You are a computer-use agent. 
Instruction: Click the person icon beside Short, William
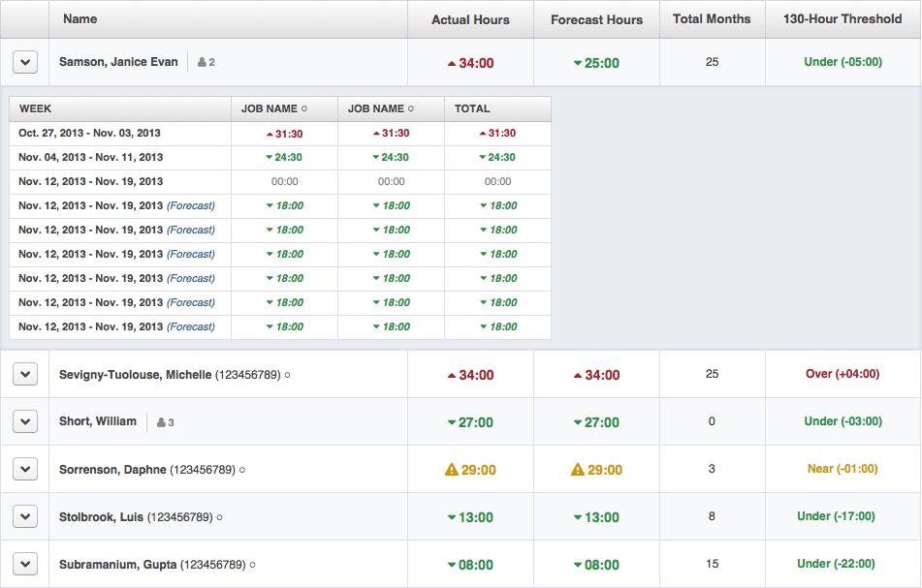(161, 422)
